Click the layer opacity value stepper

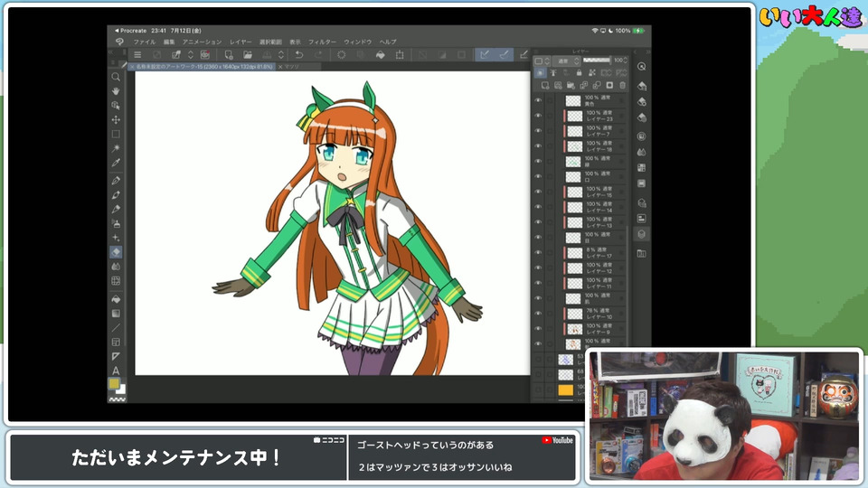(x=626, y=61)
